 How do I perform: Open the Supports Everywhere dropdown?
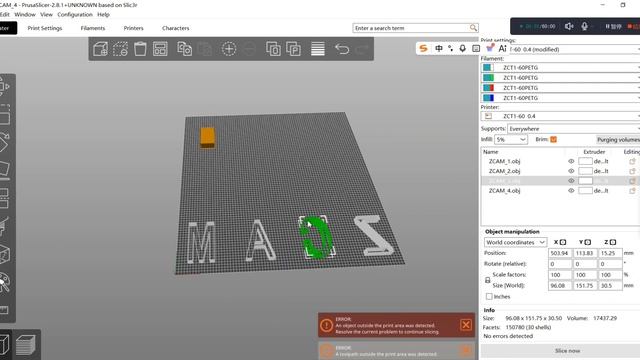[x=573, y=129]
